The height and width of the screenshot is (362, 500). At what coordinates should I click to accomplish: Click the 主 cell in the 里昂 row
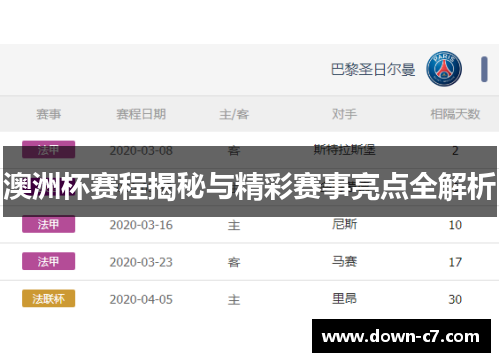point(234,300)
